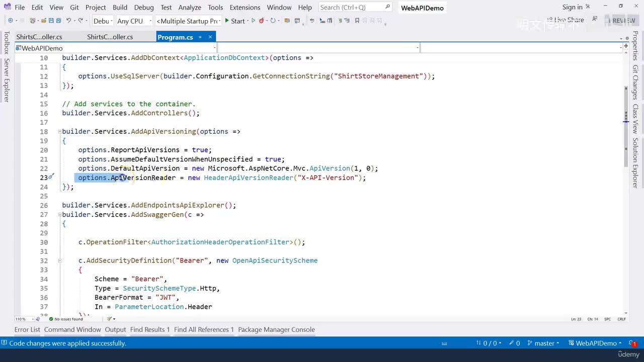
Task: Open the Toolbox side panel
Action: point(7,43)
